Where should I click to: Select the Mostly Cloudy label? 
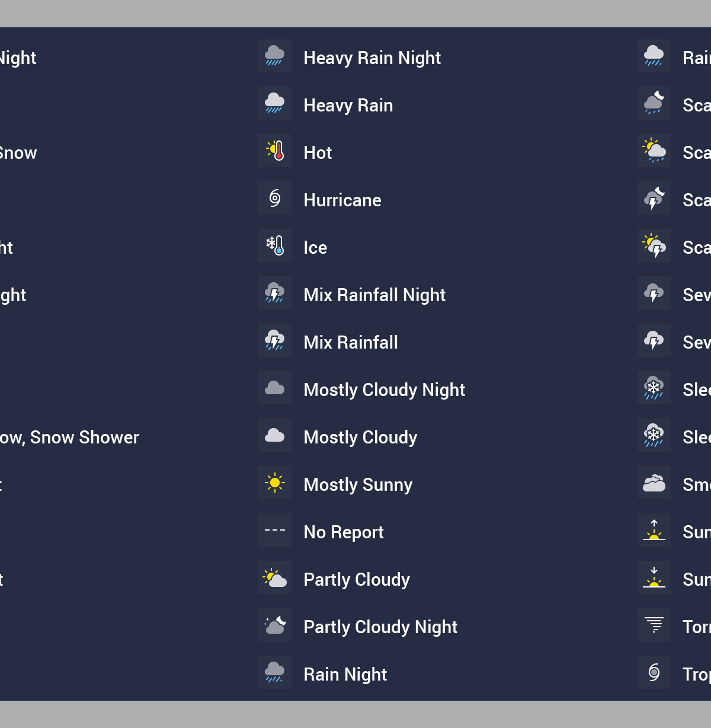click(360, 438)
